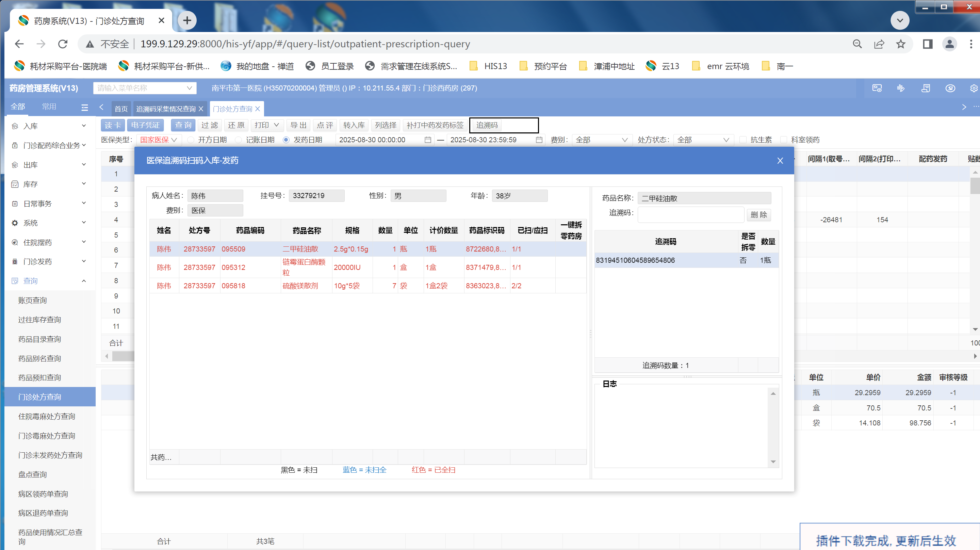This screenshot has height=550, width=980.
Task: Close the 医保追溯码扫码入库 dialog with X
Action: (780, 161)
